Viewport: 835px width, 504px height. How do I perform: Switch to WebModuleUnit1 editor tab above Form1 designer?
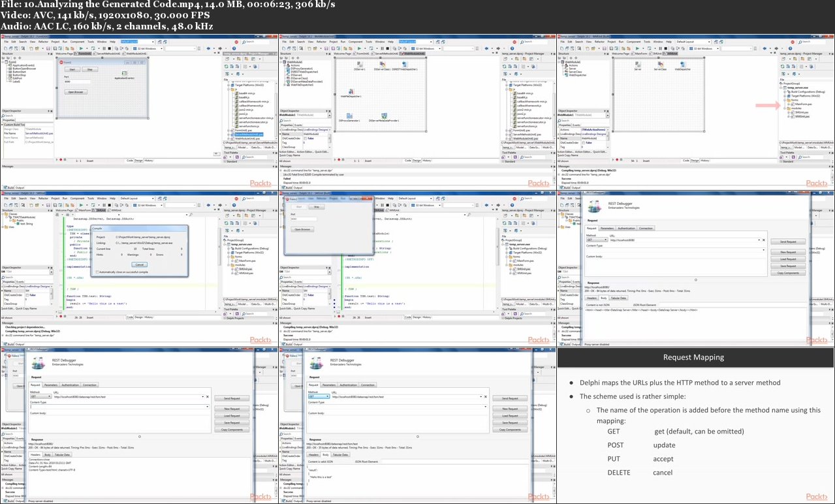136,54
